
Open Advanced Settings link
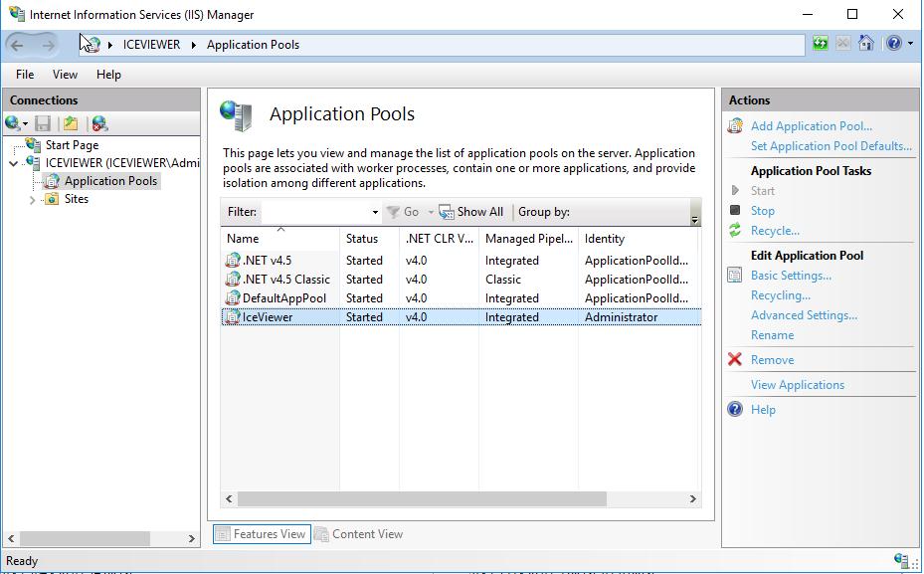[804, 315]
